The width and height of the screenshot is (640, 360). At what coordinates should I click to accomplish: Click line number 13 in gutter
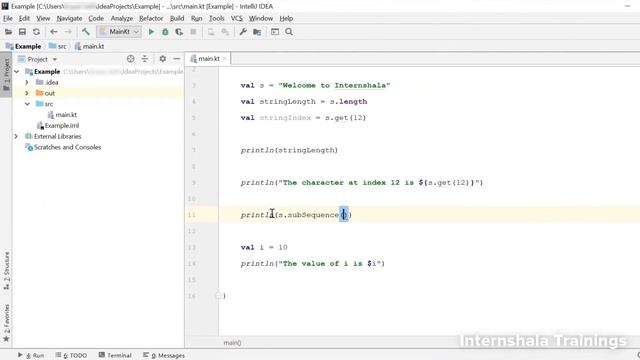tap(191, 247)
